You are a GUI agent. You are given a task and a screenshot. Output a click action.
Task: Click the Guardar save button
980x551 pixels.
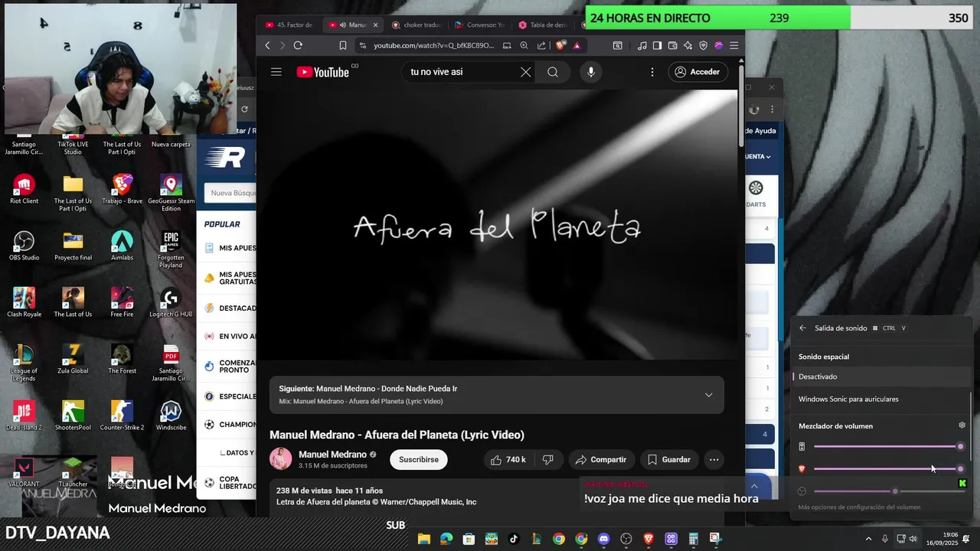669,459
